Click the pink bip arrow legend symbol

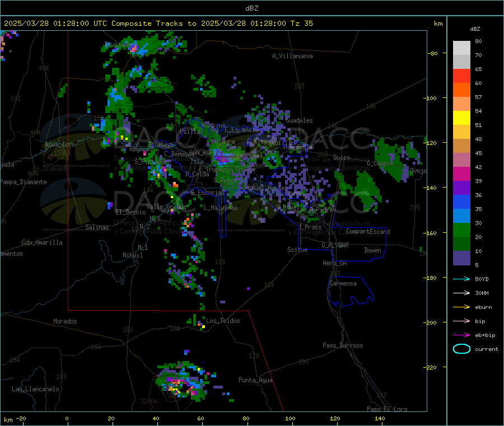[x=461, y=321]
